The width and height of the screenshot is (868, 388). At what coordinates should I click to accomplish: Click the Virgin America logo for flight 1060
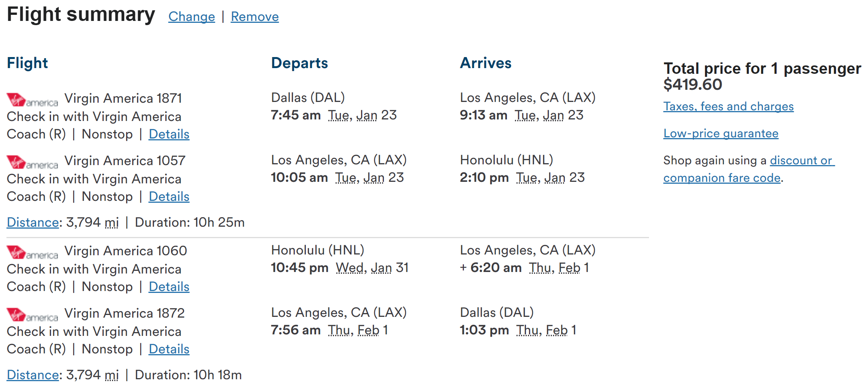coord(32,253)
